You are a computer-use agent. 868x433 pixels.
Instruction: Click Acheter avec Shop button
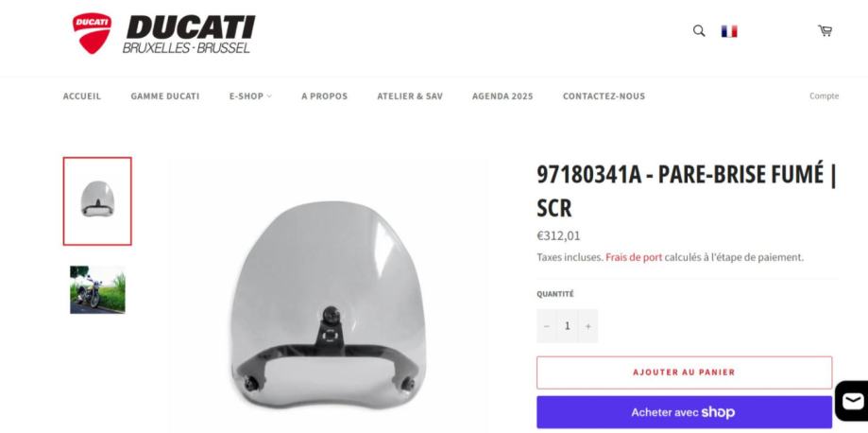click(x=684, y=412)
